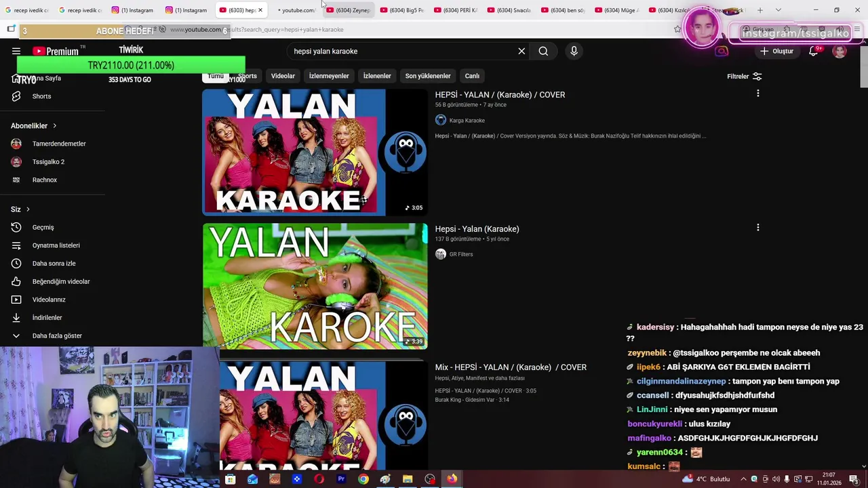Image resolution: width=868 pixels, height=488 pixels.
Task: Open Premiere Pro from the taskbar
Action: click(x=341, y=479)
